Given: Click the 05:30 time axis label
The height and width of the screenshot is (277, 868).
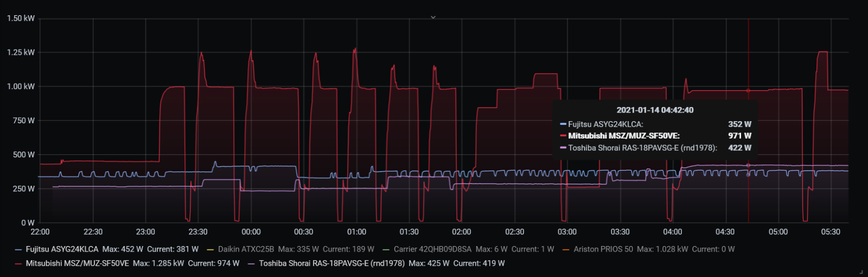Looking at the screenshot, I should pyautogui.click(x=831, y=232).
